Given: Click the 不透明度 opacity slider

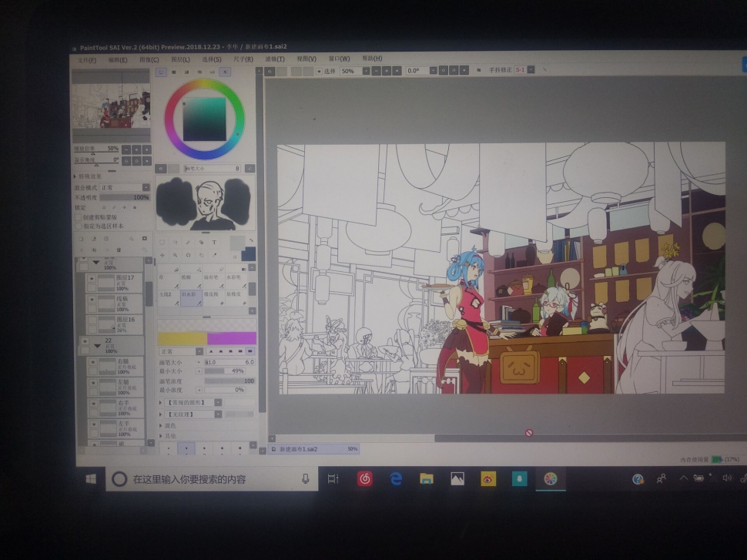Looking at the screenshot, I should click(x=125, y=197).
